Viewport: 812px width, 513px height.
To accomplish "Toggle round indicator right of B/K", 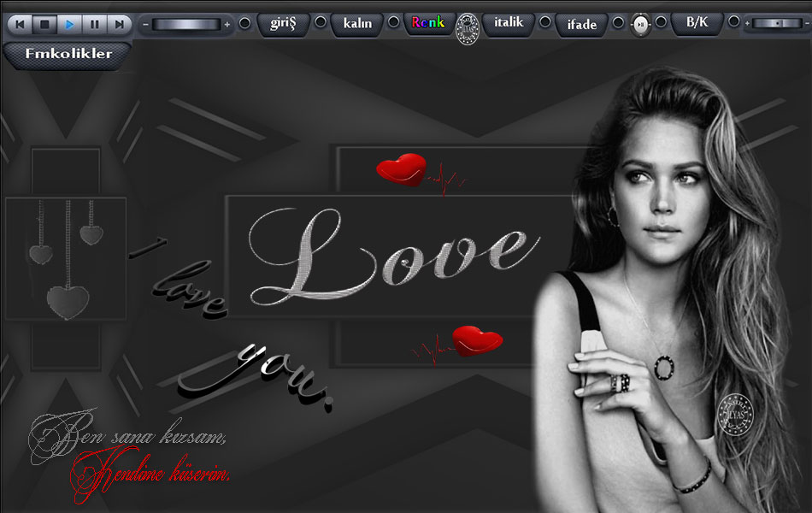I will (733, 22).
